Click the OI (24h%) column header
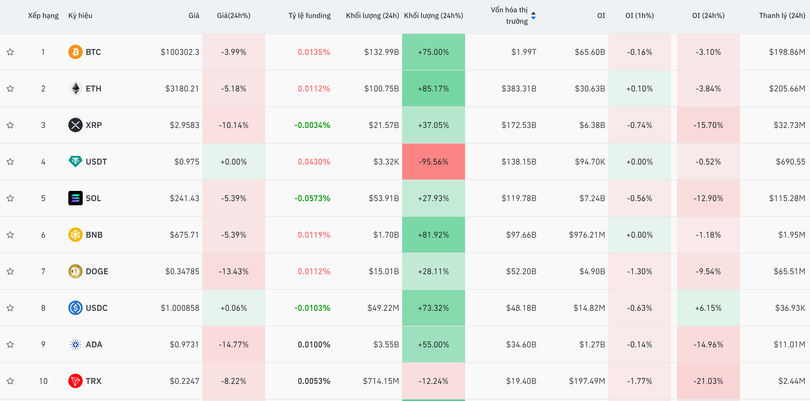 (x=708, y=16)
